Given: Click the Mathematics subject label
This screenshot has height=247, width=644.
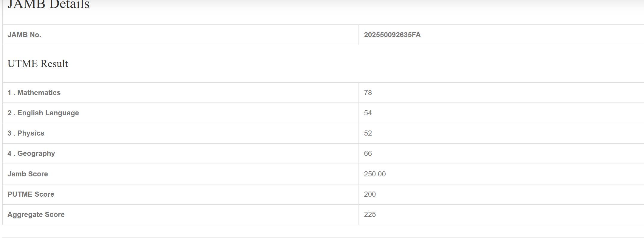Looking at the screenshot, I should click(34, 93).
